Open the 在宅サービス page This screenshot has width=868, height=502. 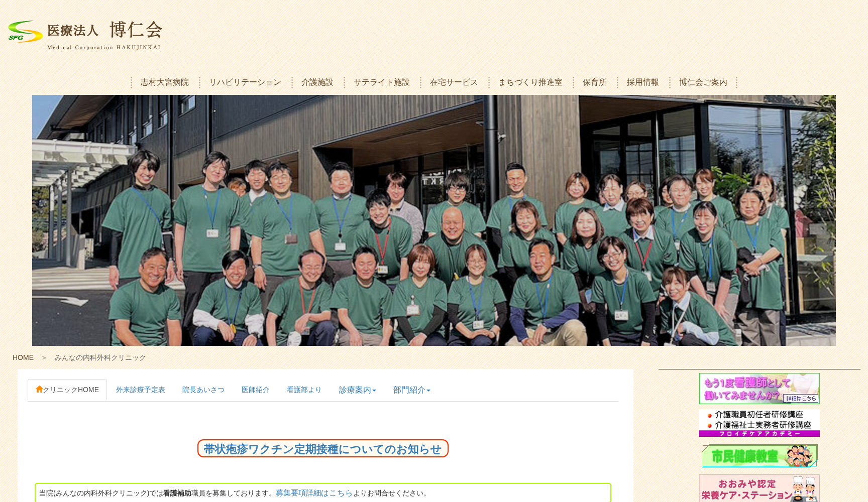(453, 82)
